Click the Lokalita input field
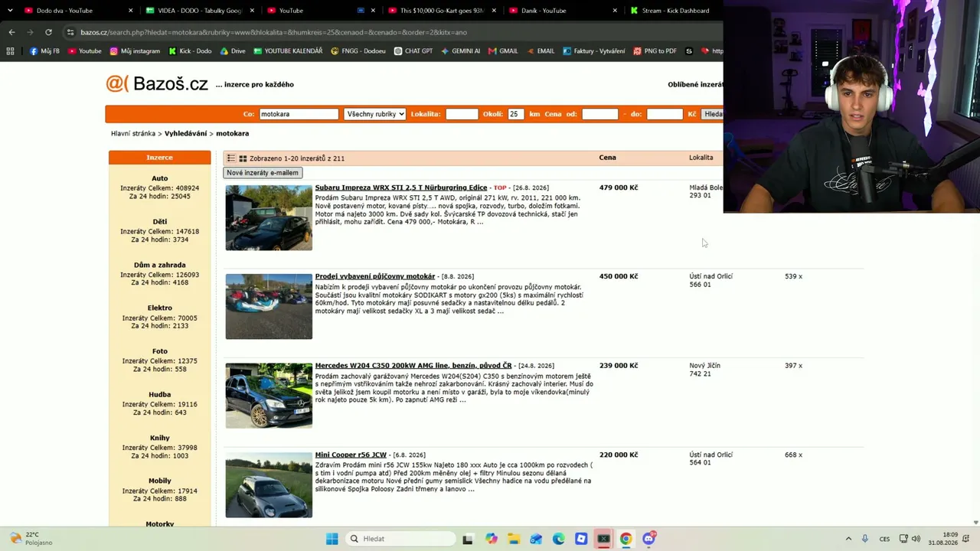980x551 pixels. pyautogui.click(x=462, y=114)
